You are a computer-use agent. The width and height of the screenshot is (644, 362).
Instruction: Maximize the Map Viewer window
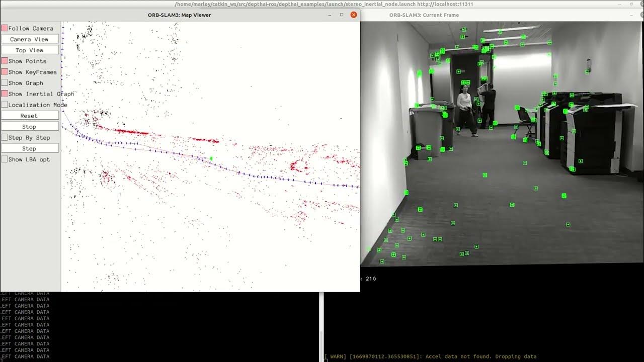pyautogui.click(x=342, y=15)
